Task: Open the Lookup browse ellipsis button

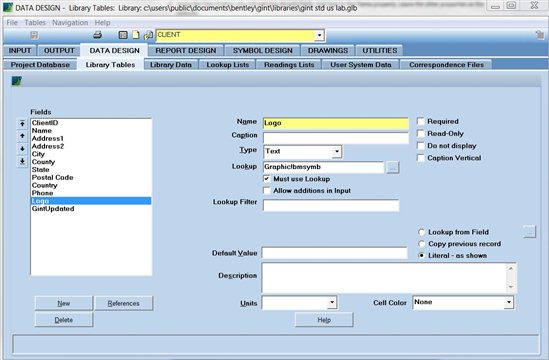Action: click(x=392, y=167)
